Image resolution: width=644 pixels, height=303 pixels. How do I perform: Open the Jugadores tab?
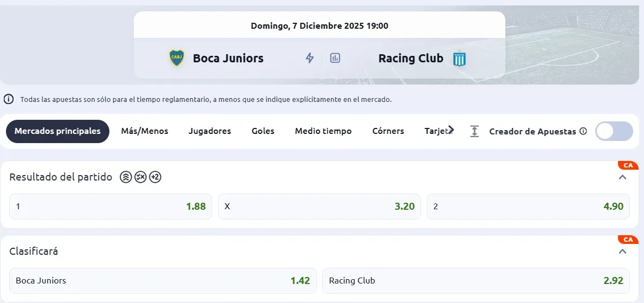[210, 131]
